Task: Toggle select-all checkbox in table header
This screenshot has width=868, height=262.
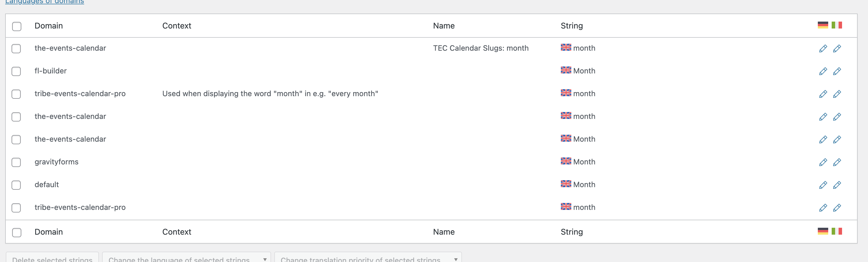Action: click(16, 26)
